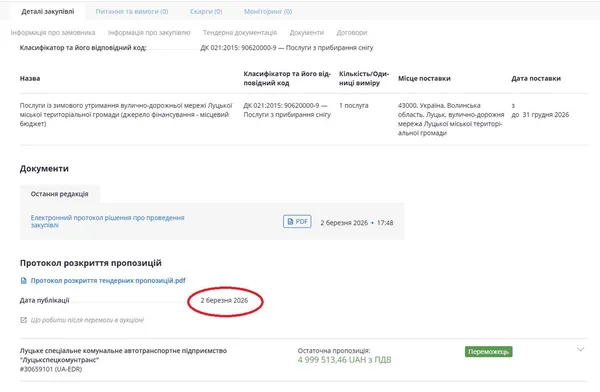Select the 4 999 513,46 UAH з ПДВ amount
This screenshot has width=600, height=392.
[x=344, y=360]
